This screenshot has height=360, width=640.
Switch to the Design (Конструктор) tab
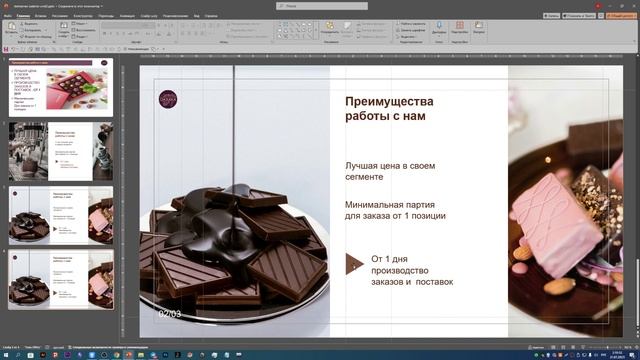point(83,16)
